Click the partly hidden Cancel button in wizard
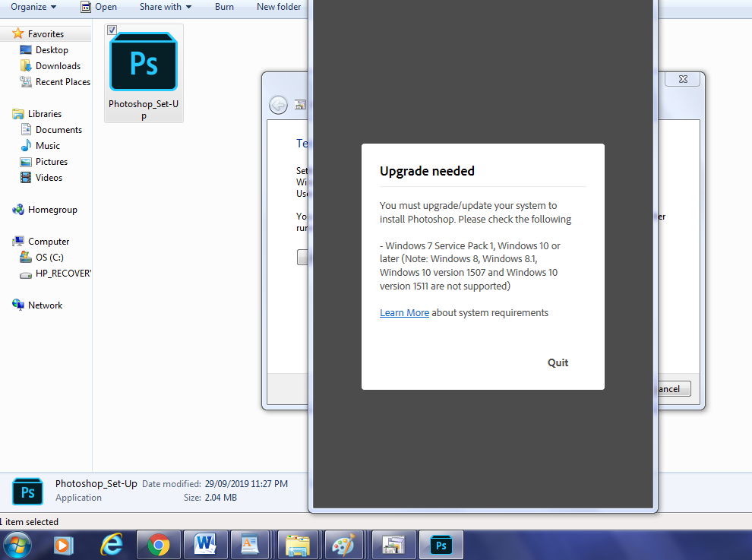The image size is (752, 560). click(x=674, y=389)
